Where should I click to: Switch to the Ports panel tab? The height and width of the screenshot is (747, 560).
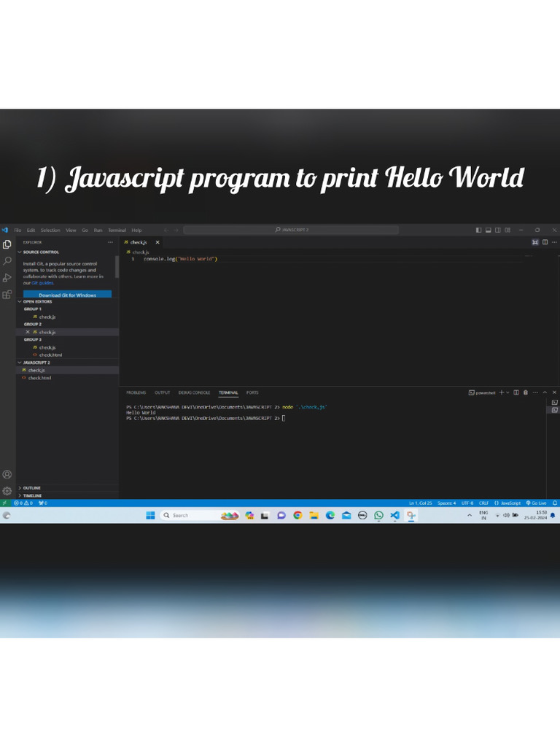[252, 392]
